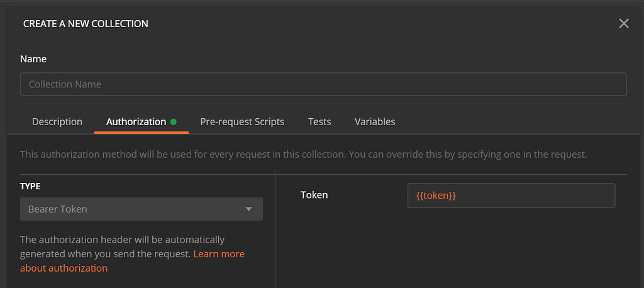Click the divider between Type and Token panels
The height and width of the screenshot is (288, 644).
275,226
